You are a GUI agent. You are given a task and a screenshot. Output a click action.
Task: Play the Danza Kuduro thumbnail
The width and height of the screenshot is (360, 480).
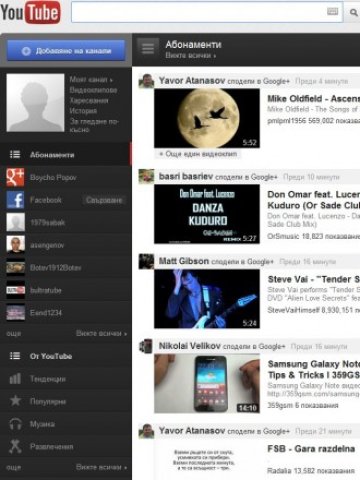(207, 214)
